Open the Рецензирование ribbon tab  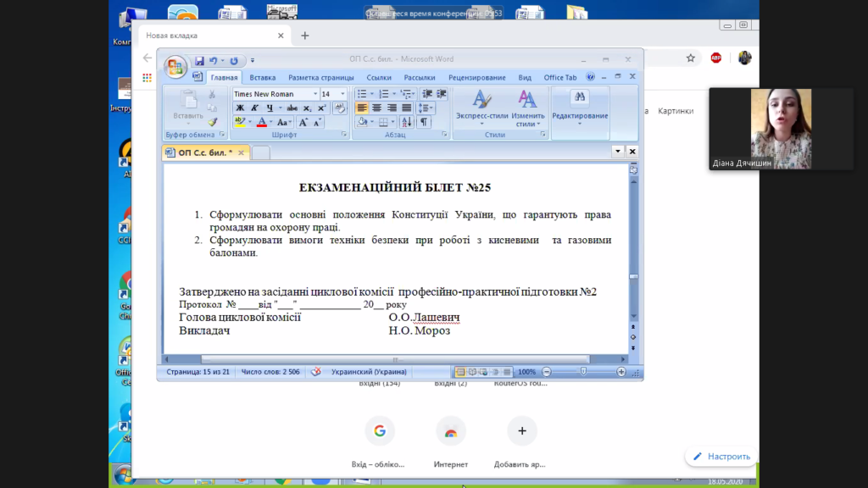click(476, 78)
